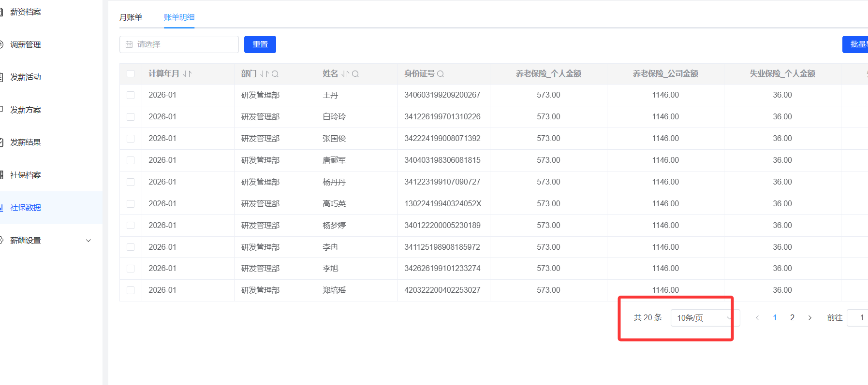This screenshot has width=868, height=385.
Task: Click 573.00 in 唐郦军's row
Action: tap(548, 160)
